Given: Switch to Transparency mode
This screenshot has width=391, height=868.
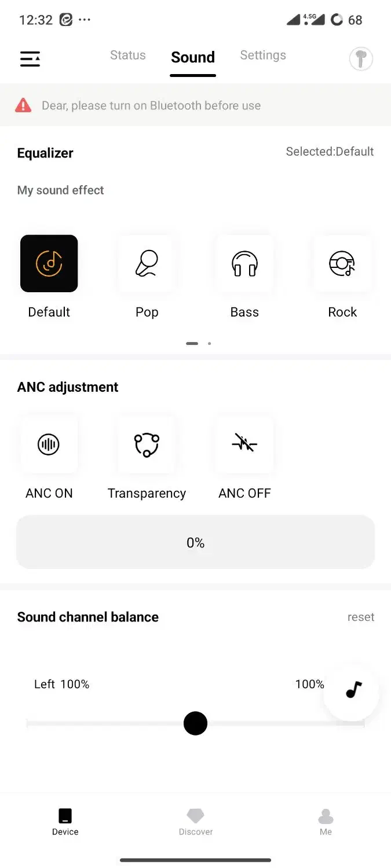Looking at the screenshot, I should (147, 444).
